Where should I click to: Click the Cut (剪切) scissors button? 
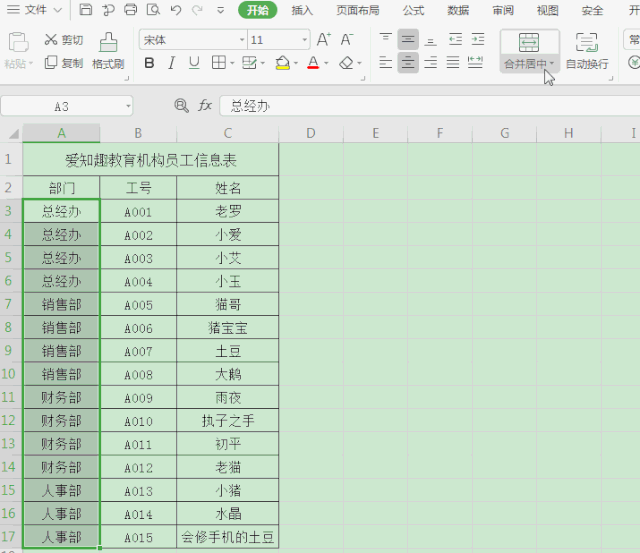click(x=64, y=40)
